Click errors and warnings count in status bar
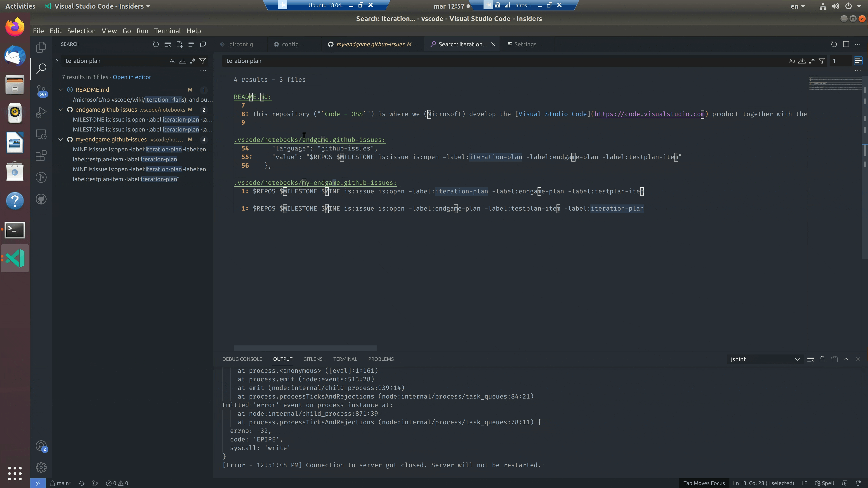The height and width of the screenshot is (488, 868). click(117, 483)
